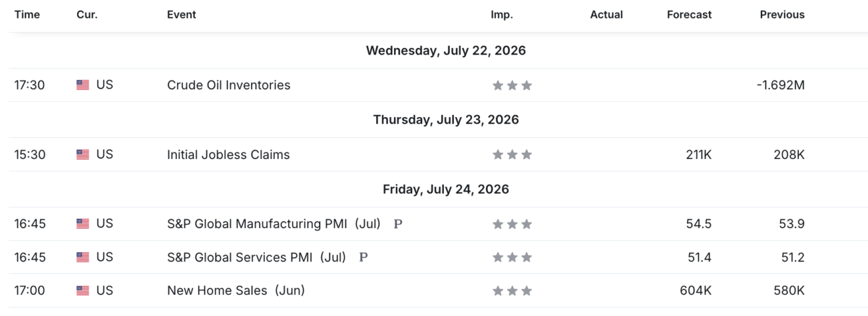Click the Imp. column header
The image size is (868, 316).
tap(502, 14)
